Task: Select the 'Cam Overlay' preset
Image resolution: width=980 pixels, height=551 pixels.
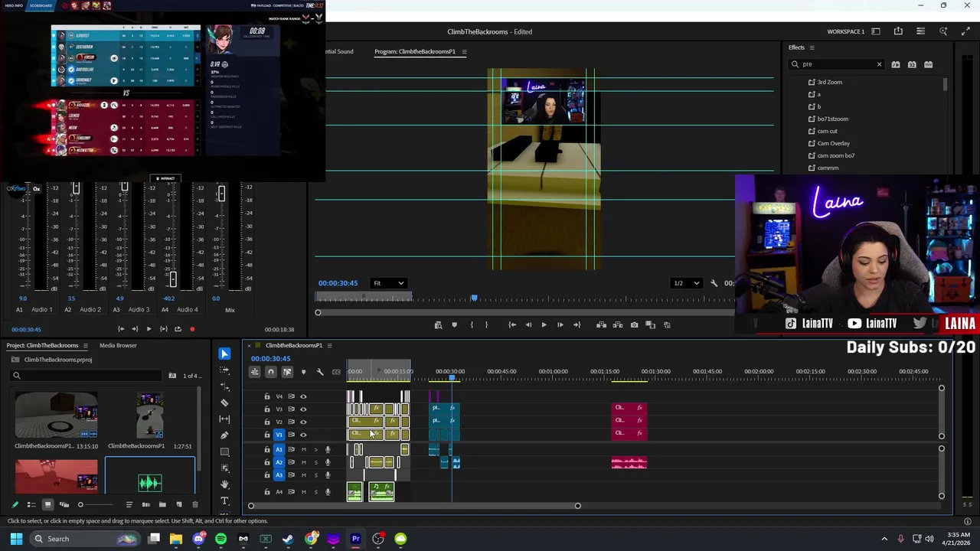Action: [833, 143]
